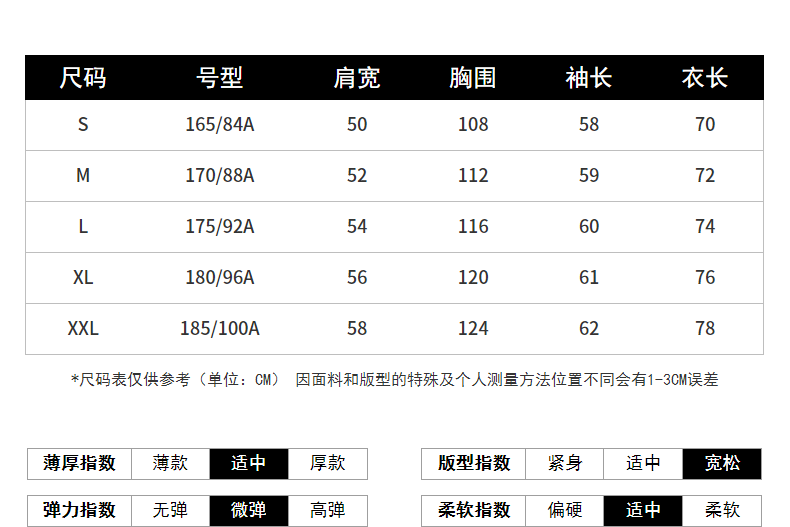Select 适中 in the 柔软指数 row
This screenshot has height=527, width=790.
click(x=643, y=510)
